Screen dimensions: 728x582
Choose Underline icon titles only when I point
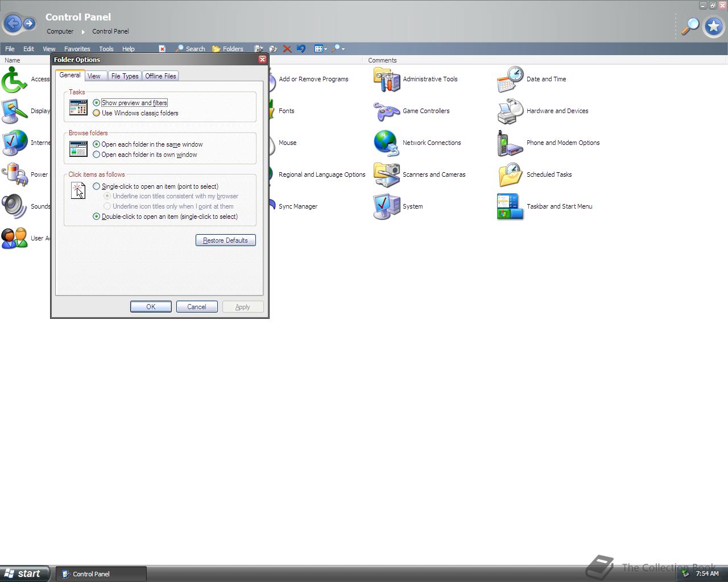pos(168,206)
